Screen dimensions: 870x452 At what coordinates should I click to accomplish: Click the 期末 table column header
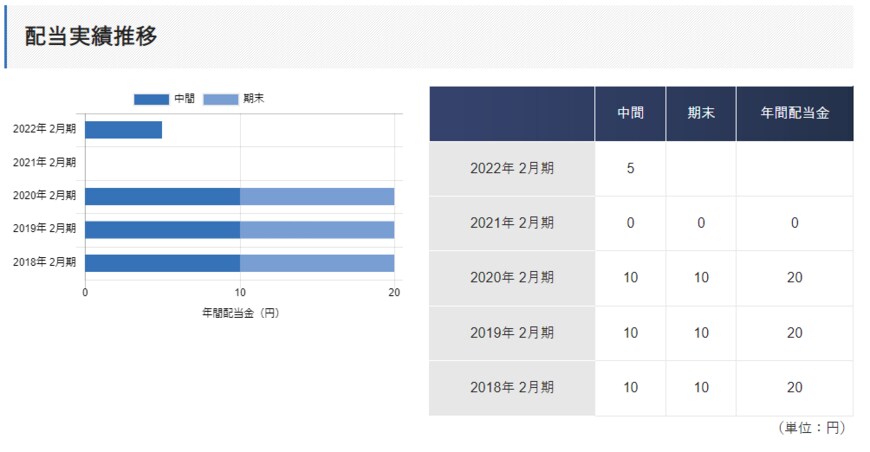pos(700,114)
